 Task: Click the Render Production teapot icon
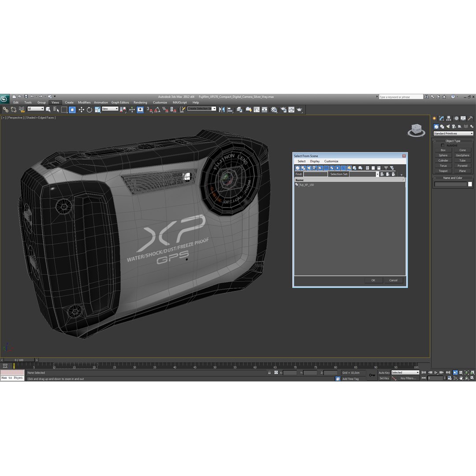(x=299, y=110)
